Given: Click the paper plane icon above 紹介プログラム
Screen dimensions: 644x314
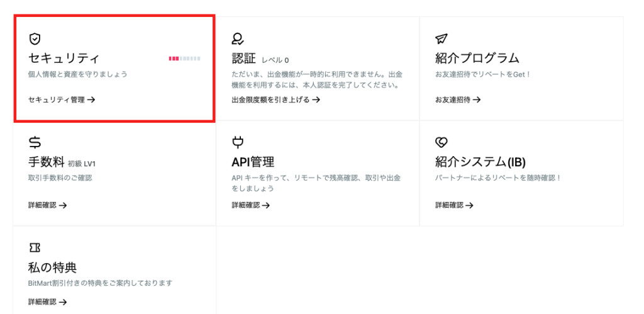Looking at the screenshot, I should [441, 38].
